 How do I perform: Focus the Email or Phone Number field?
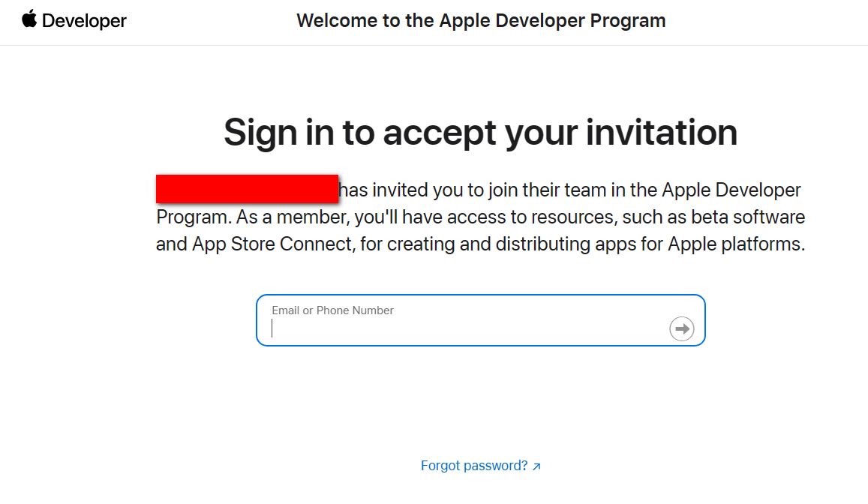(465, 328)
